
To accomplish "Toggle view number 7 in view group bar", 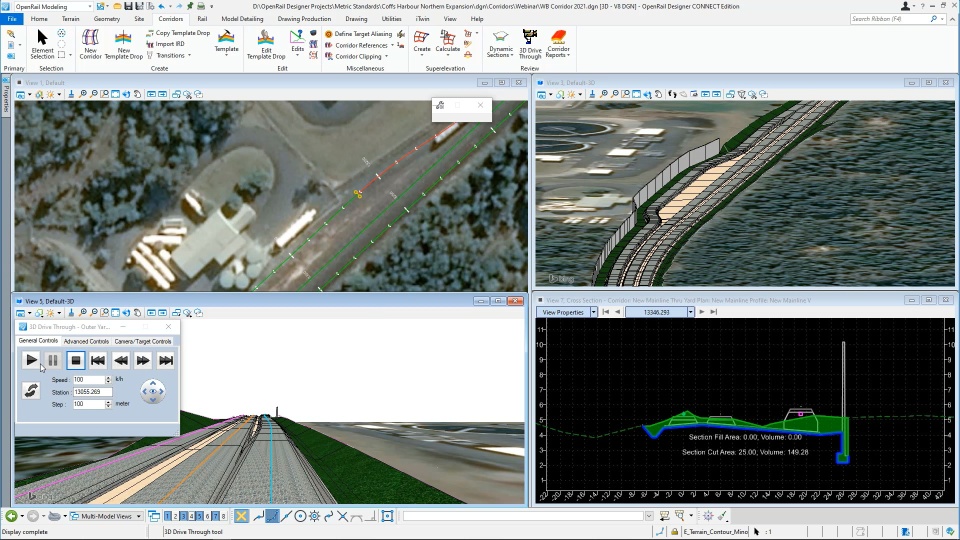I will click(217, 516).
